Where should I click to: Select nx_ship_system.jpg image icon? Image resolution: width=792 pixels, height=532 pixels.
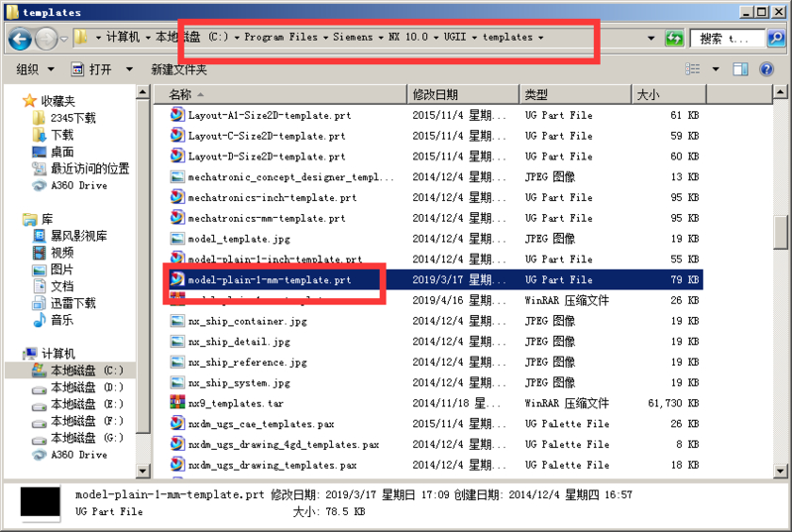pos(177,382)
